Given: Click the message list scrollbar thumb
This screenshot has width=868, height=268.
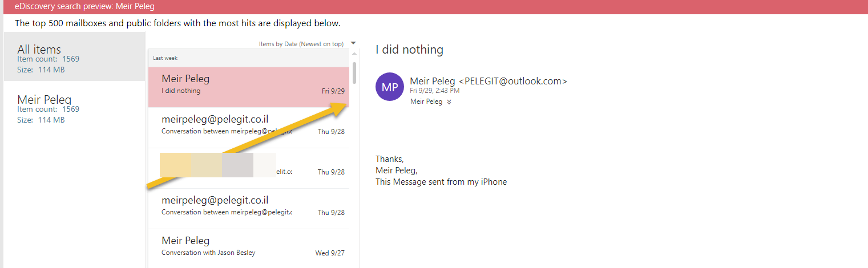Looking at the screenshot, I should click(x=354, y=72).
